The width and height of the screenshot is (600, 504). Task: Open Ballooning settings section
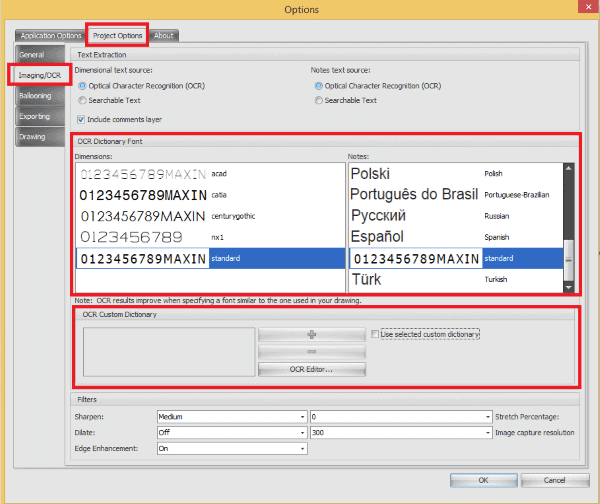[x=40, y=96]
